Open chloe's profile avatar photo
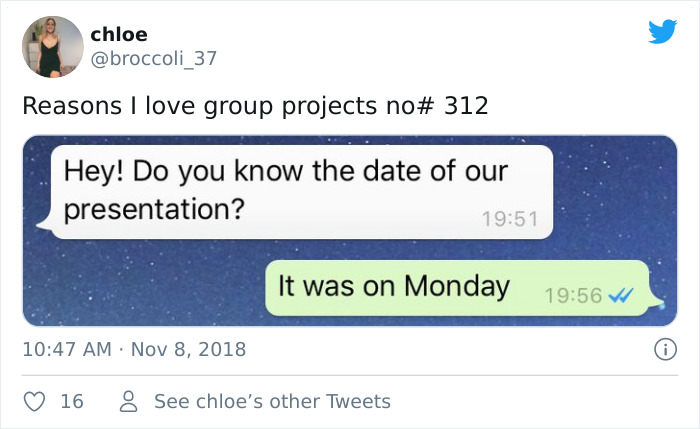 pyautogui.click(x=52, y=46)
